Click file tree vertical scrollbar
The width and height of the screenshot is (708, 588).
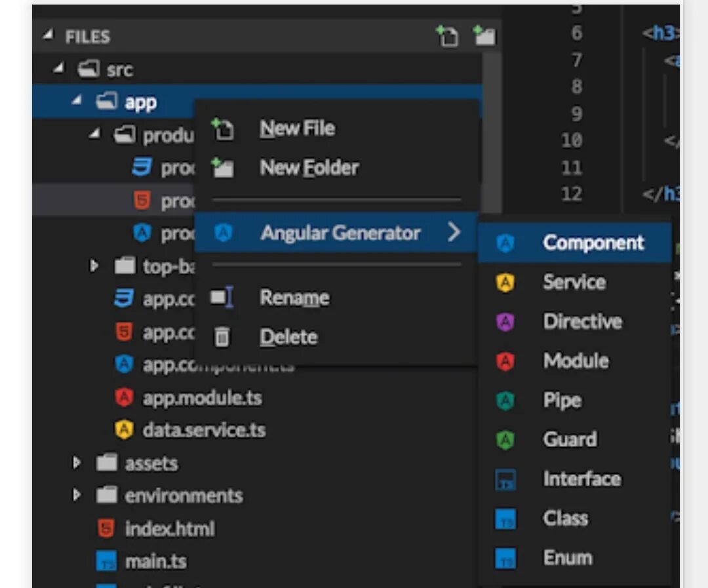(x=492, y=134)
